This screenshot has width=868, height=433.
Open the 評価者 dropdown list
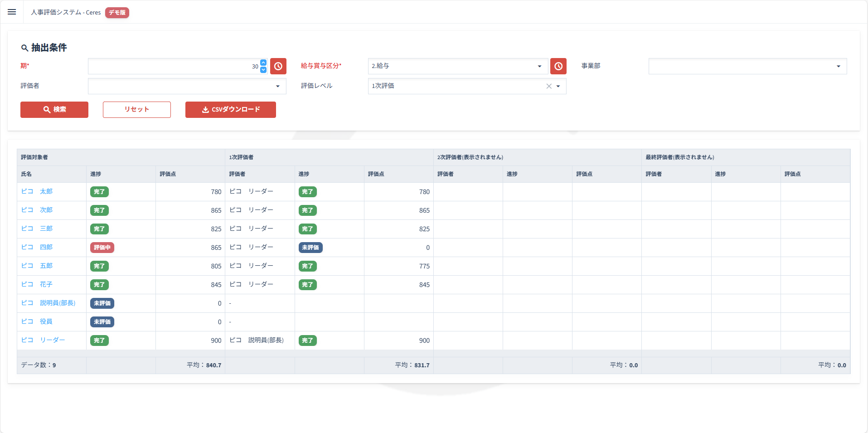click(x=277, y=86)
